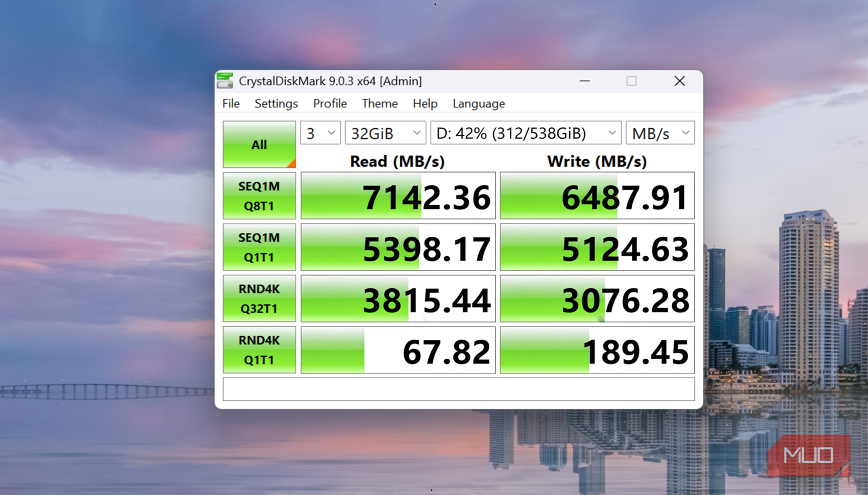Start the SEQ1M Q1T1 test
Screen dimensions: 868x495
259,247
